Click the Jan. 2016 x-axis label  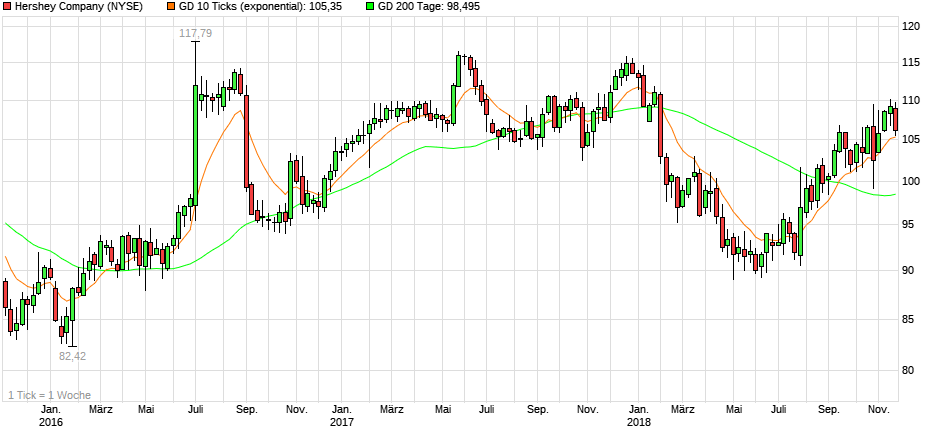click(50, 415)
